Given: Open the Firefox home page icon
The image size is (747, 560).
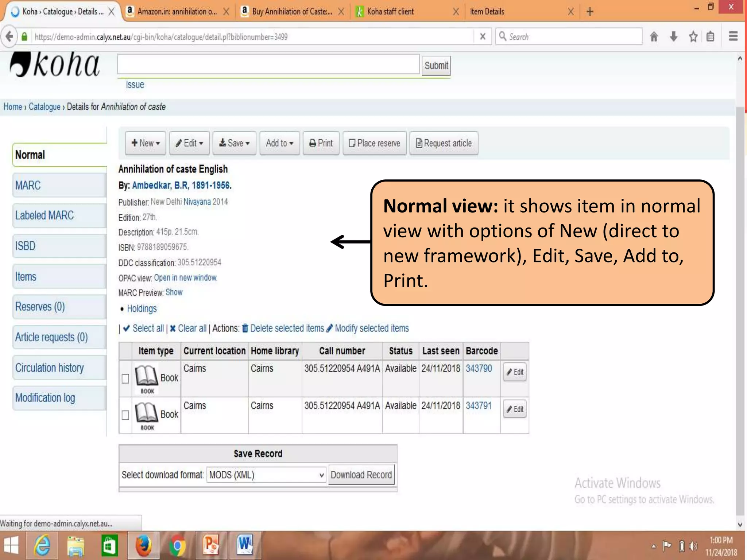Looking at the screenshot, I should tap(654, 36).
